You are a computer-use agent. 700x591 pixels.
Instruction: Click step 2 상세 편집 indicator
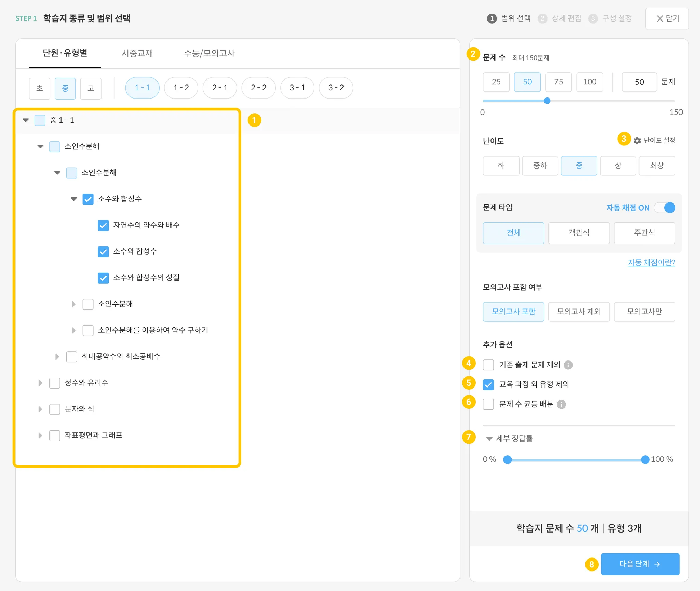click(560, 18)
